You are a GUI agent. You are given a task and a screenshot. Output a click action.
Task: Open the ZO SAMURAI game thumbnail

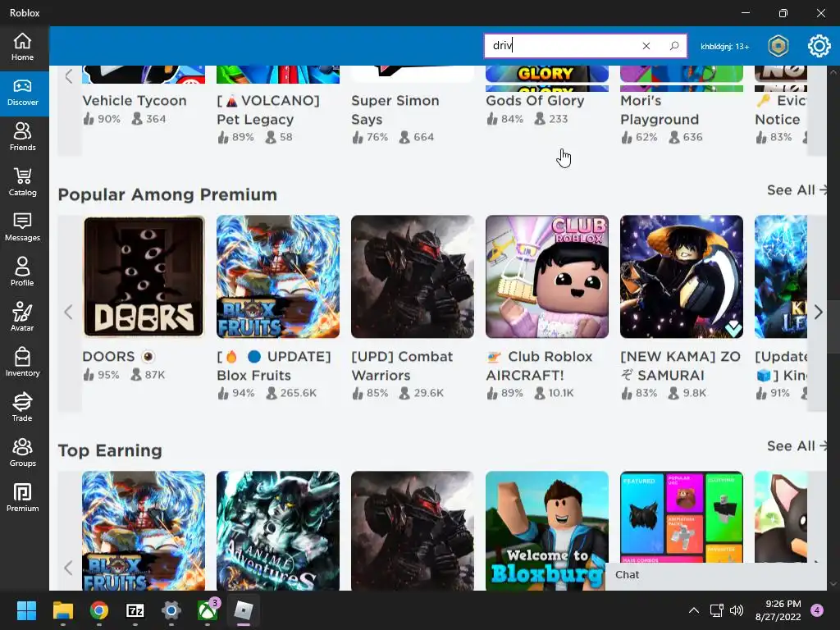682,276
